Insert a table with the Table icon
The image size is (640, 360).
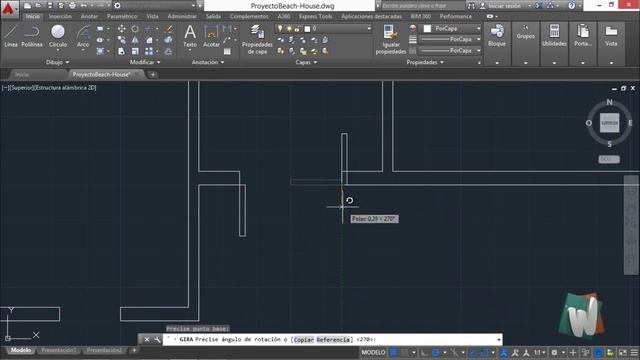(x=227, y=51)
